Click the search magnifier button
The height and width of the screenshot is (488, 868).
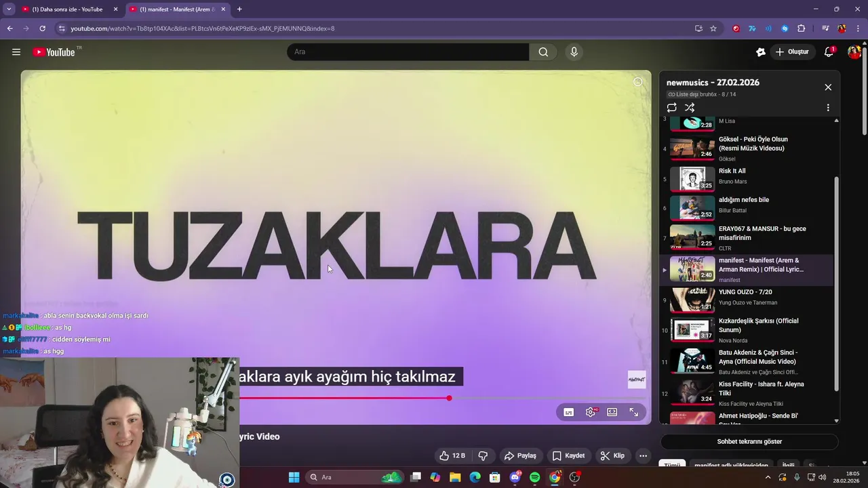click(x=543, y=52)
